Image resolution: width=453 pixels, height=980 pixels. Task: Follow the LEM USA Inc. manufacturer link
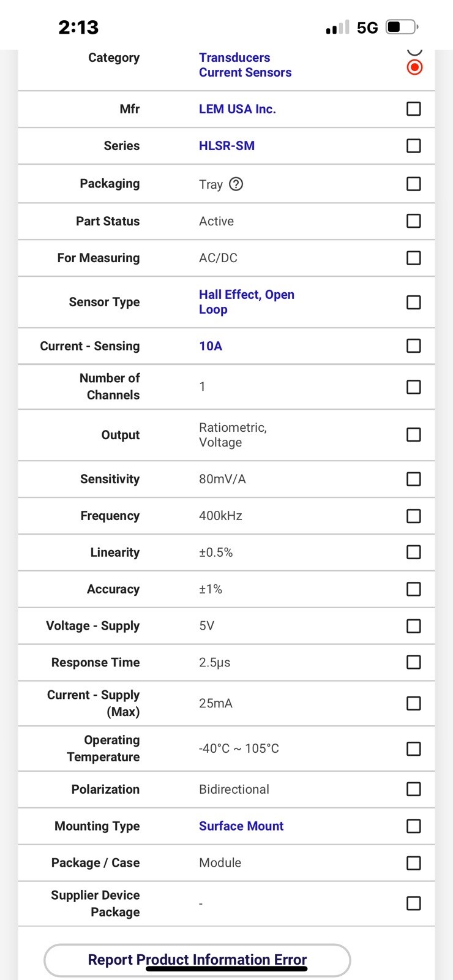pos(238,109)
